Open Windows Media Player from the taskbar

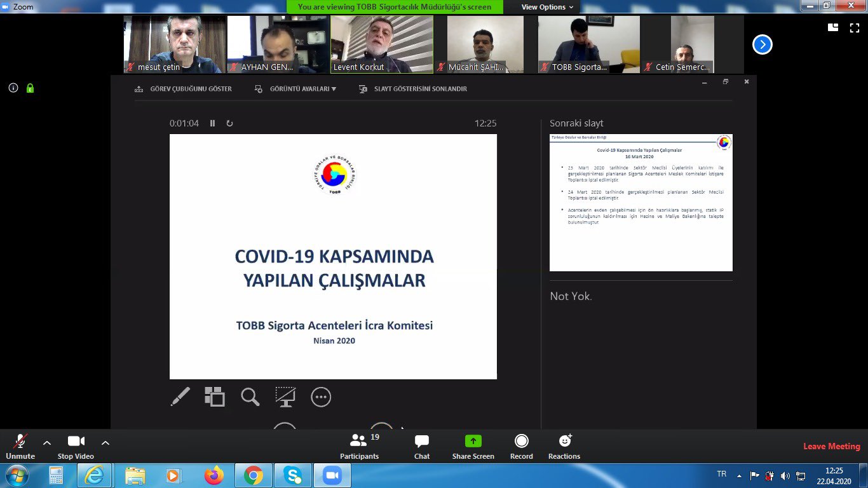[x=173, y=475]
